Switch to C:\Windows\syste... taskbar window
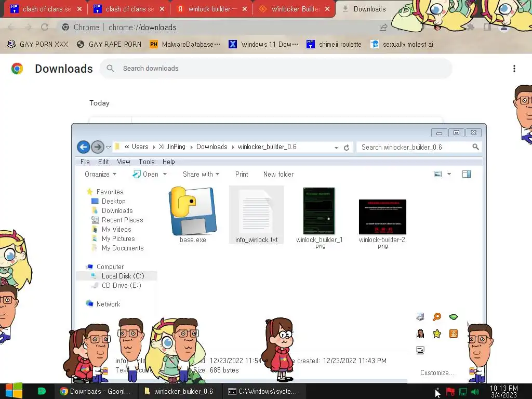Image resolution: width=532 pixels, height=399 pixels. click(x=264, y=391)
